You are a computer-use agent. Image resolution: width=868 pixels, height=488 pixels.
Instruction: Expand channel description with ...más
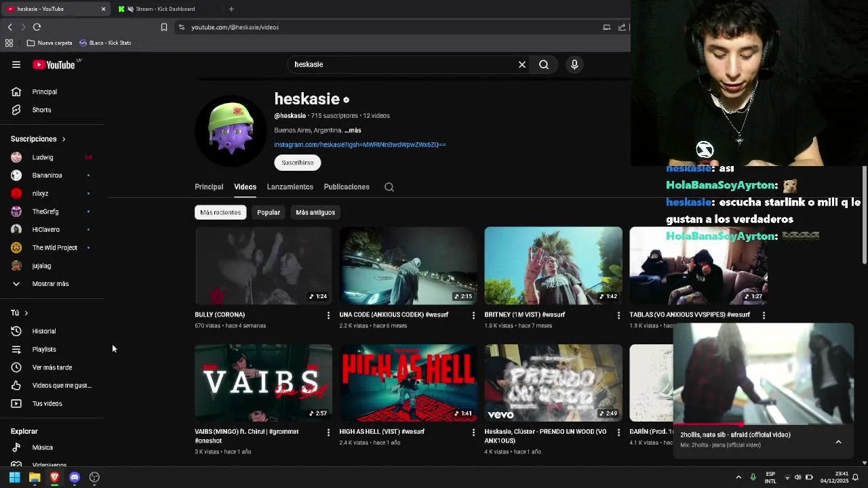353,130
